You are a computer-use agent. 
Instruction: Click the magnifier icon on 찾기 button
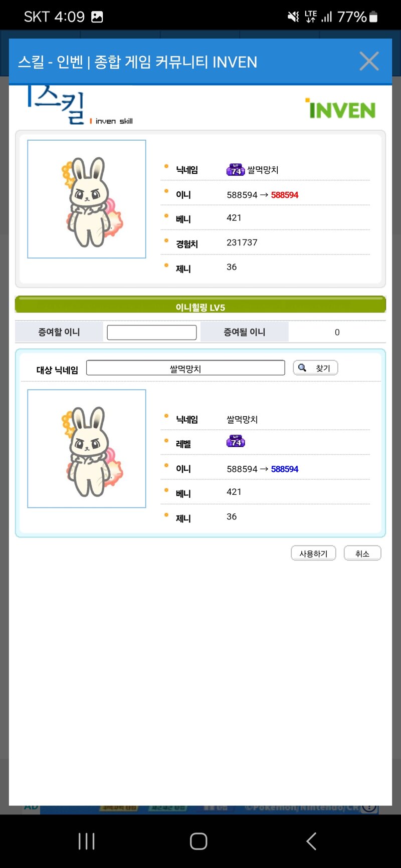pos(302,368)
